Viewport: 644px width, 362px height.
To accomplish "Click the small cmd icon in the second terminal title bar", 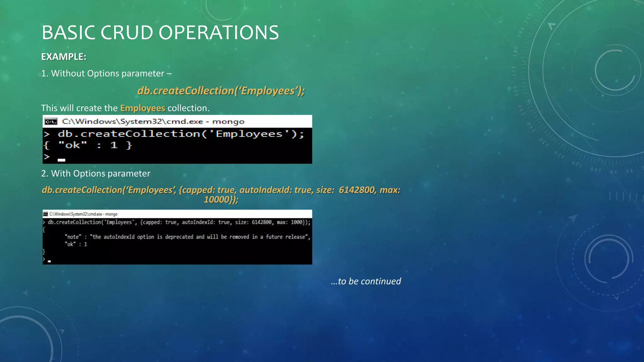I will click(x=45, y=214).
